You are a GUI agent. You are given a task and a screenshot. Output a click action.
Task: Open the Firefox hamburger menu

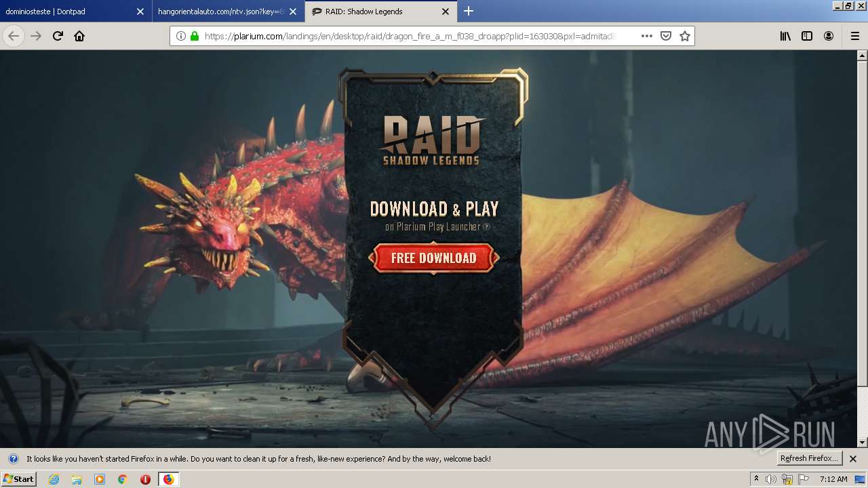pyautogui.click(x=854, y=36)
